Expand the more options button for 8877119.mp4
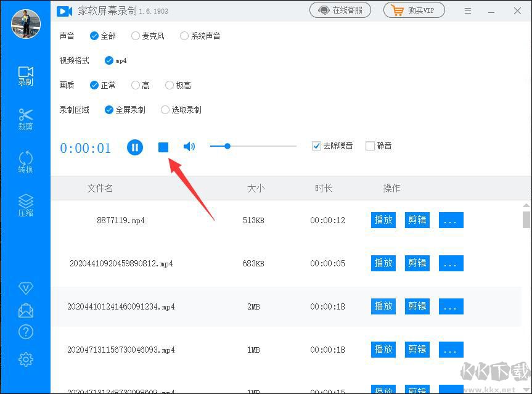Image resolution: width=532 pixels, height=394 pixels. click(451, 220)
